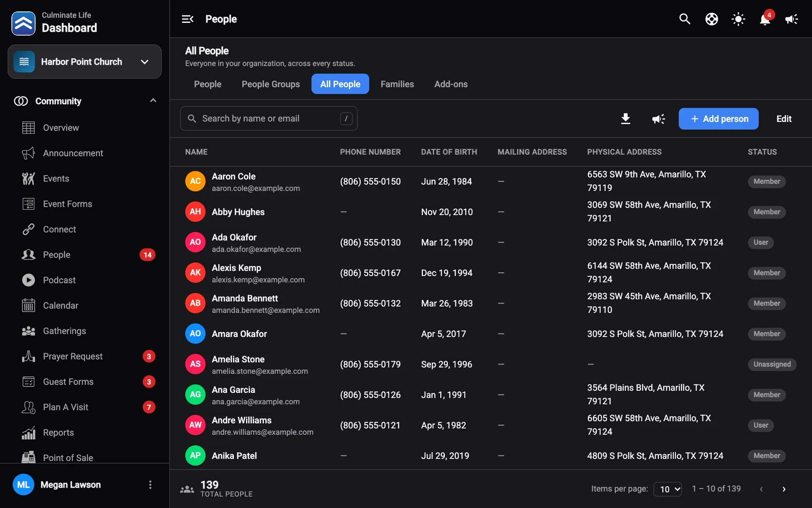Click the Edit button

784,119
